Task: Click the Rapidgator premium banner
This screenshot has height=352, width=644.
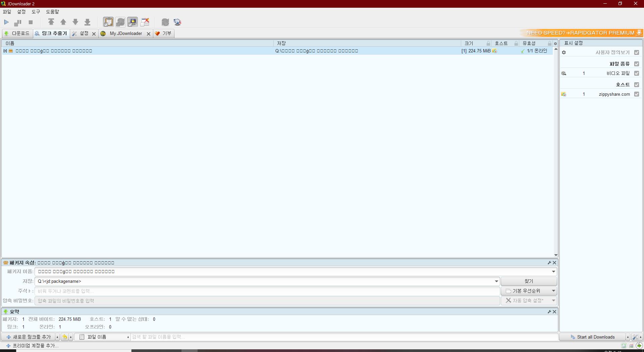Action: (581, 33)
